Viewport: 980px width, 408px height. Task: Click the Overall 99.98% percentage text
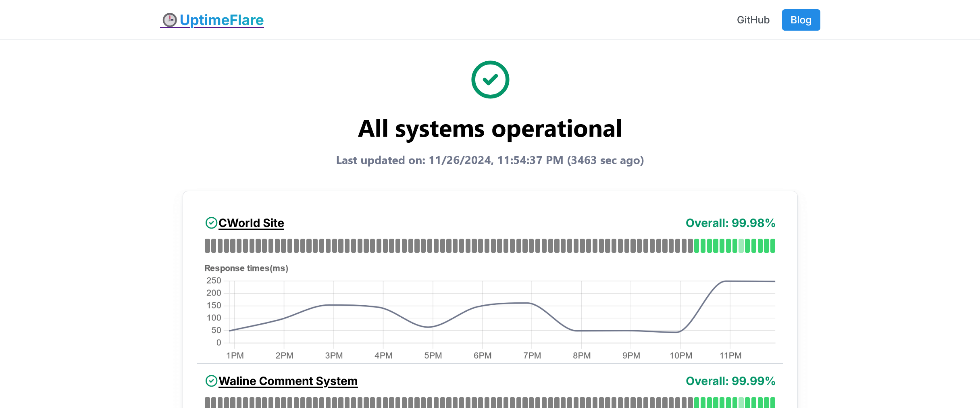click(730, 223)
